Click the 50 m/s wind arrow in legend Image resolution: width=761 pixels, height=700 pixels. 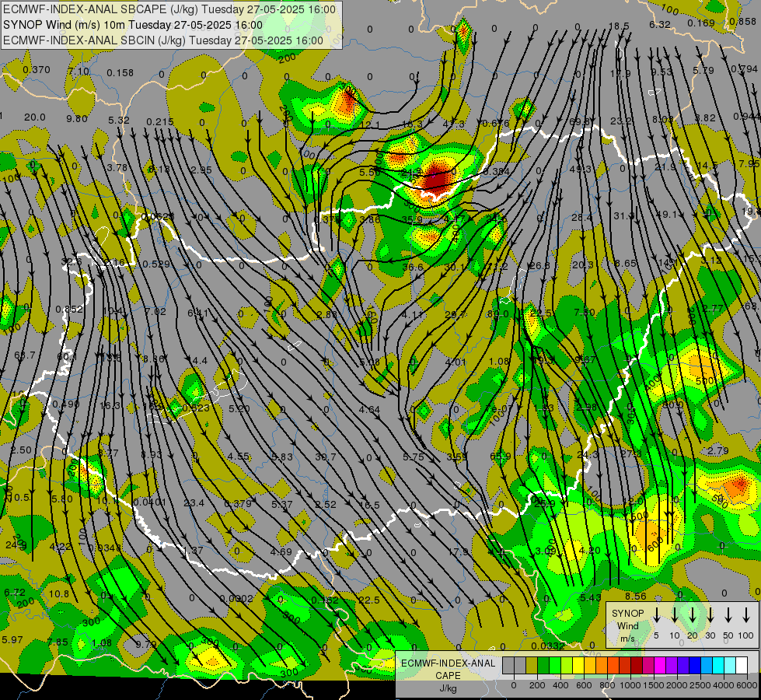(728, 615)
